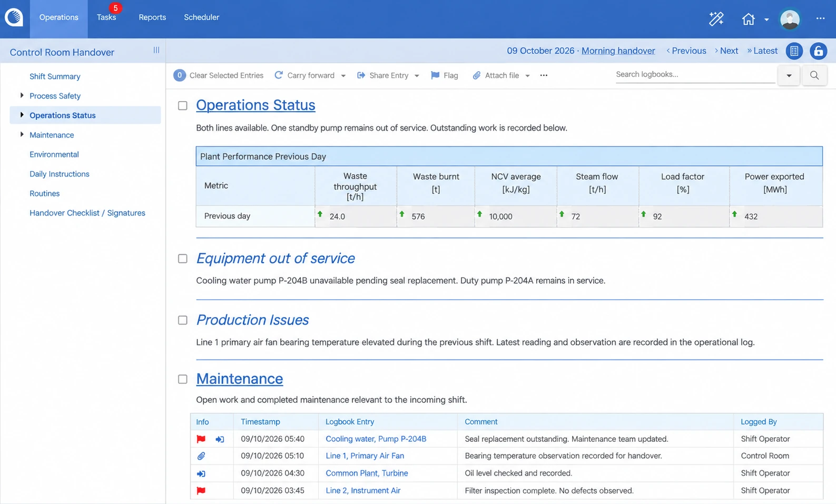
Task: Switch to the Tasks tab
Action: click(106, 17)
